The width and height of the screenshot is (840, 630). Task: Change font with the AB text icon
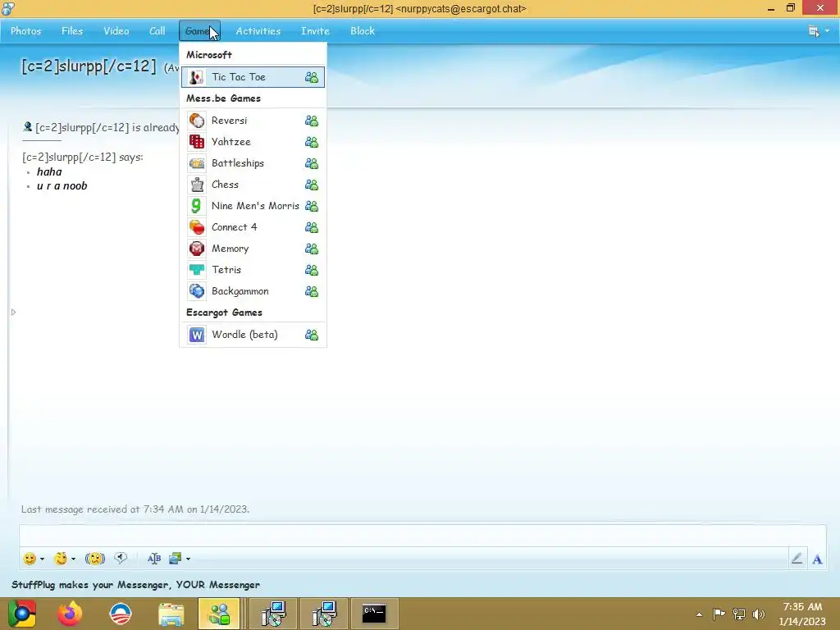point(153,559)
